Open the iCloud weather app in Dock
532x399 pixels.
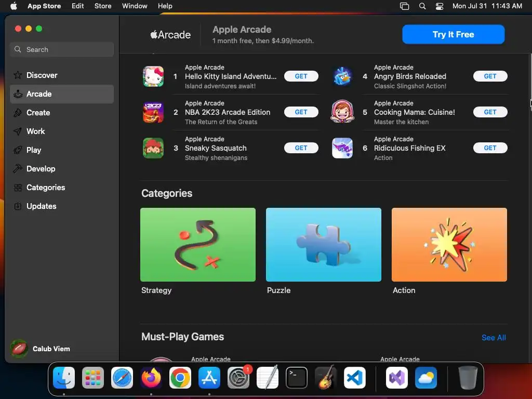426,377
